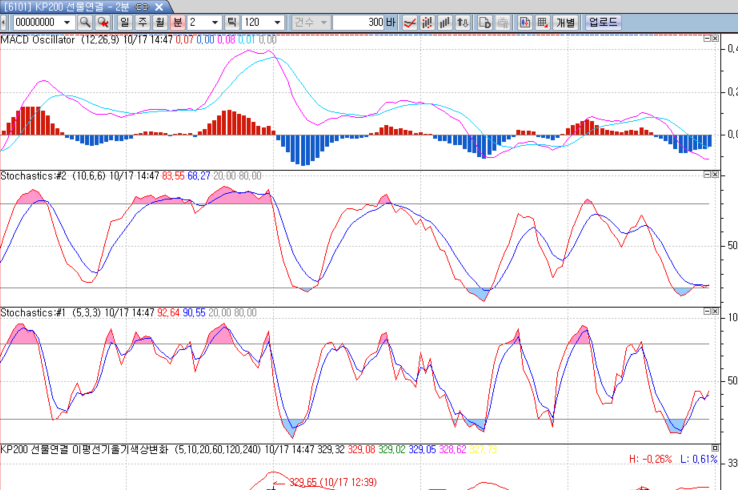Click the up-down arrows icon
The height and width of the screenshot is (490, 738).
pos(464,21)
